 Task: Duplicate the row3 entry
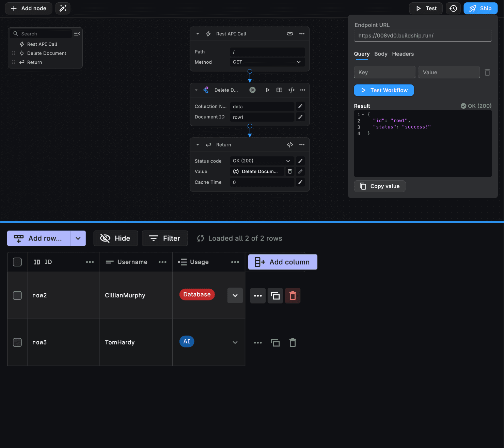(275, 343)
